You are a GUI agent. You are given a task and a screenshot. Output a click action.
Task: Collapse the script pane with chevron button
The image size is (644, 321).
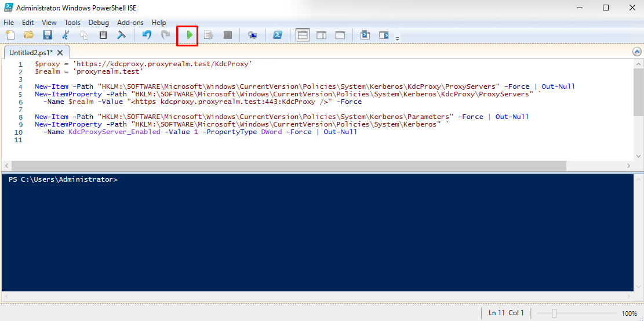tap(637, 52)
